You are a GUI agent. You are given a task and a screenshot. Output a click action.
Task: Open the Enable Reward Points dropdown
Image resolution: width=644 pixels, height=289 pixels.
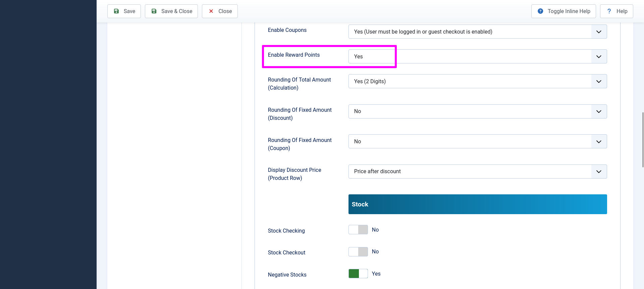[477, 56]
